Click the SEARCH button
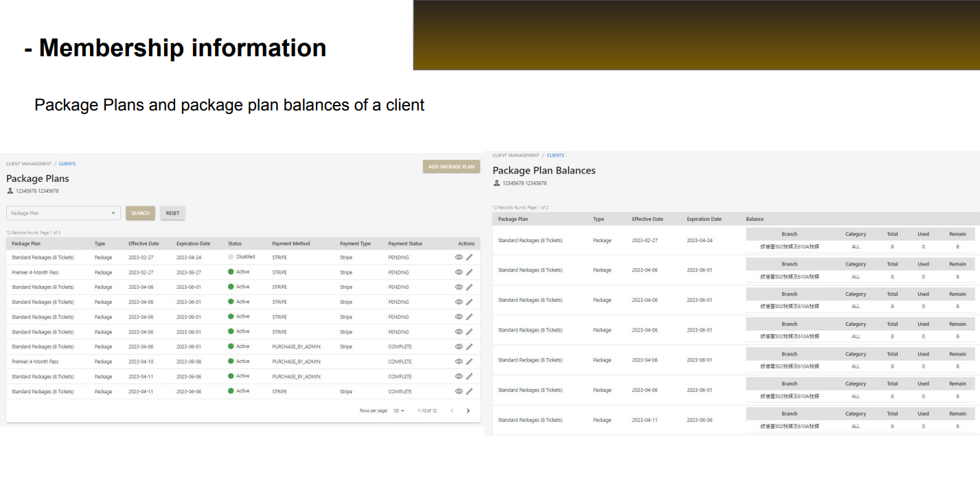This screenshot has height=483, width=980. point(140,213)
